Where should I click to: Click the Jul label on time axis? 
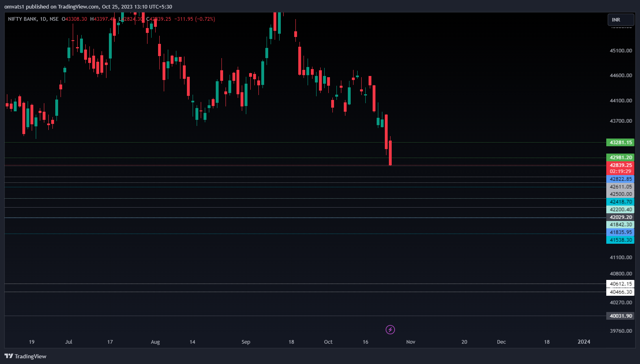[x=69, y=342]
